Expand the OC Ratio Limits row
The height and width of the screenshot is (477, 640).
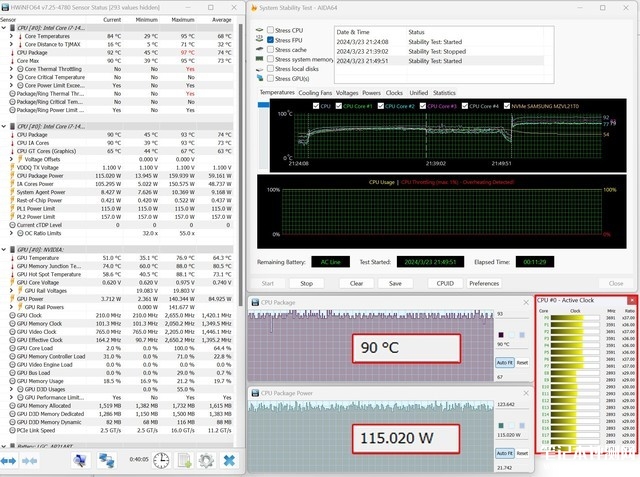tap(11, 233)
